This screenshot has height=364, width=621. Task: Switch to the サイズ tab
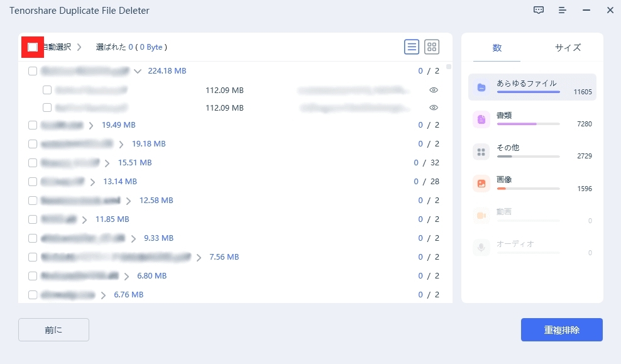[x=568, y=48]
